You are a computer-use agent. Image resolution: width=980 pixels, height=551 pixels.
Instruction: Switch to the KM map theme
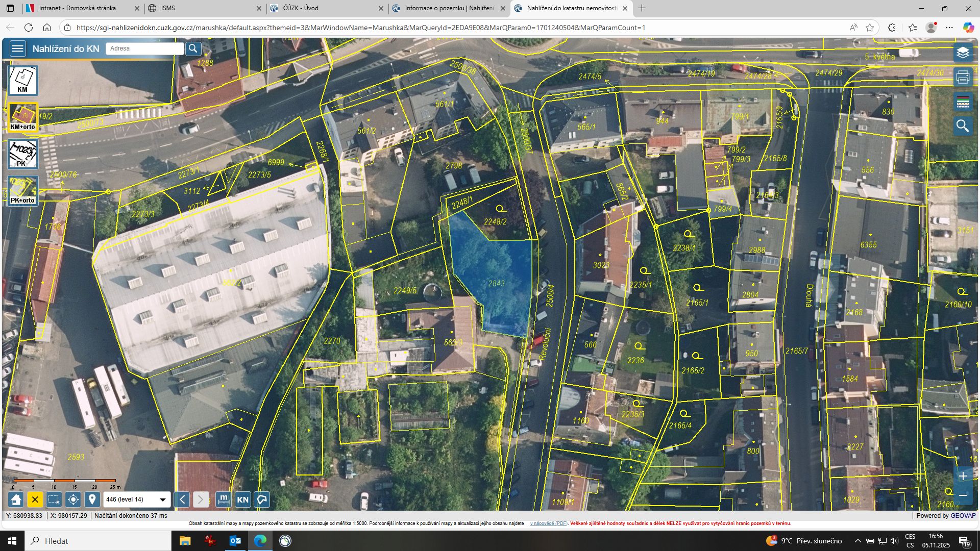[22, 81]
